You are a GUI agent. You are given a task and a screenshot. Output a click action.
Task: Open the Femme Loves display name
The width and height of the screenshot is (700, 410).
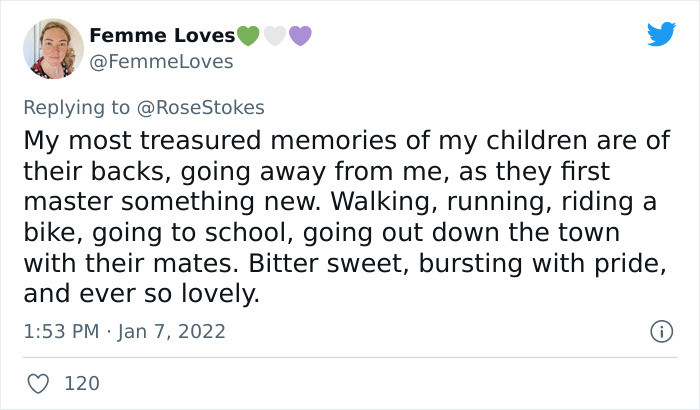tap(162, 36)
